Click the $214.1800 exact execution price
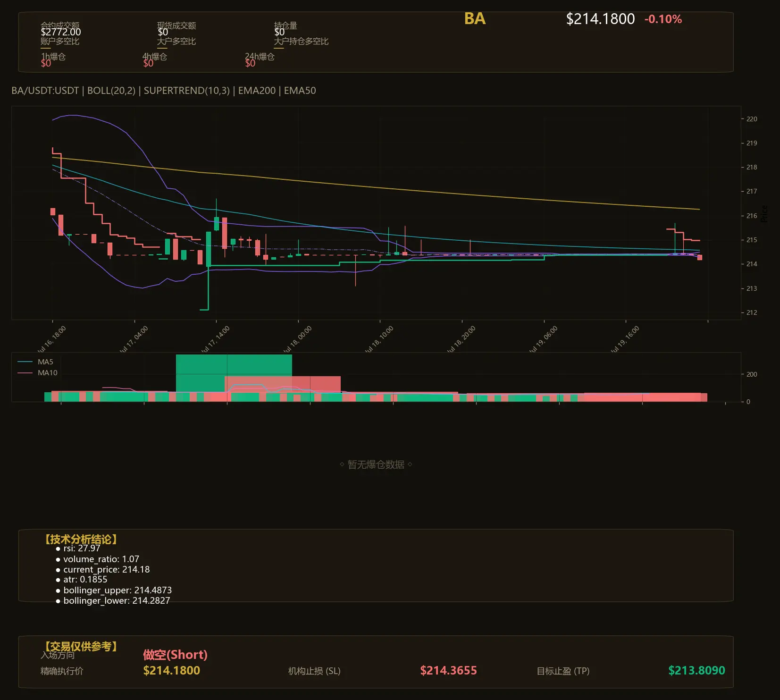 point(172,671)
